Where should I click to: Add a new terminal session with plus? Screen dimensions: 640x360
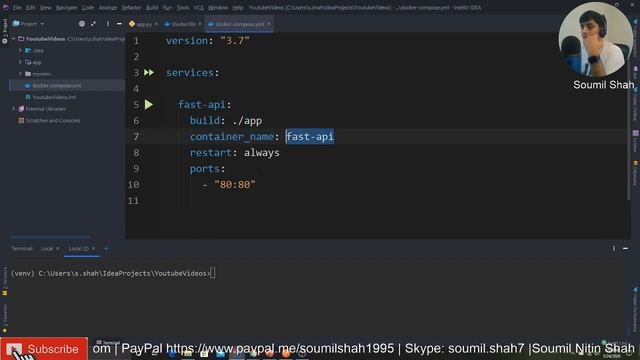click(x=106, y=248)
